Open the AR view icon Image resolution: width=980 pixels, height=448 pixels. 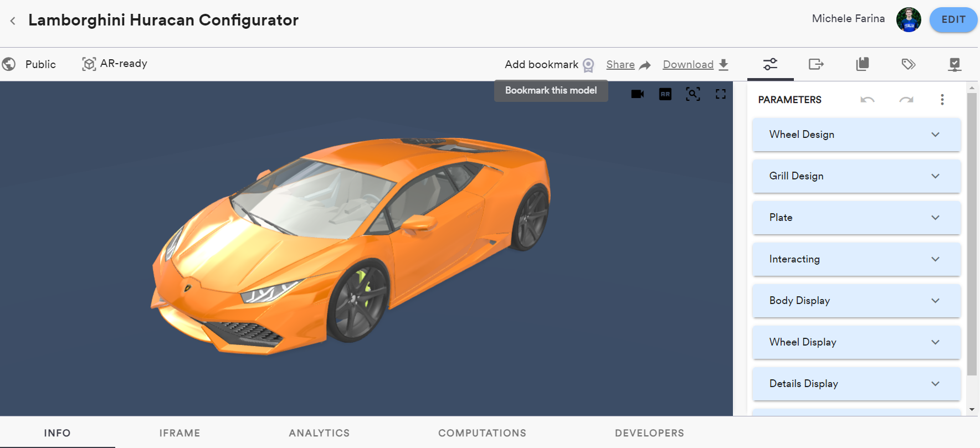(665, 94)
